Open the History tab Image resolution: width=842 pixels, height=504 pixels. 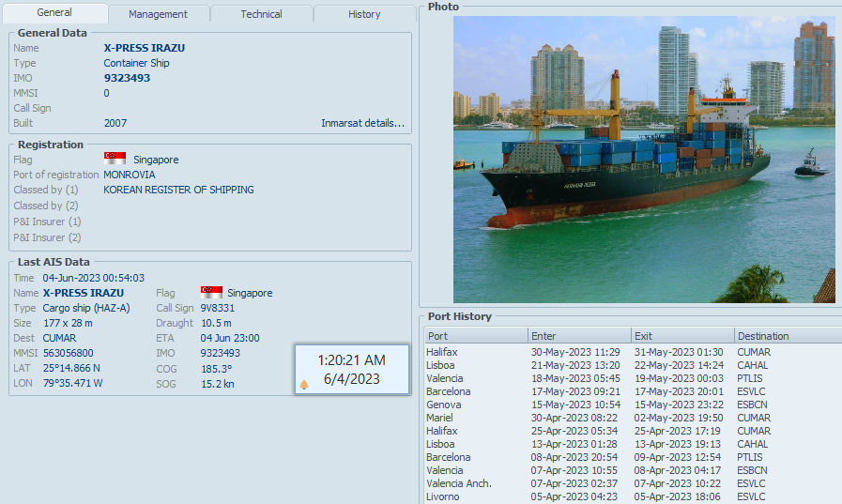(364, 14)
